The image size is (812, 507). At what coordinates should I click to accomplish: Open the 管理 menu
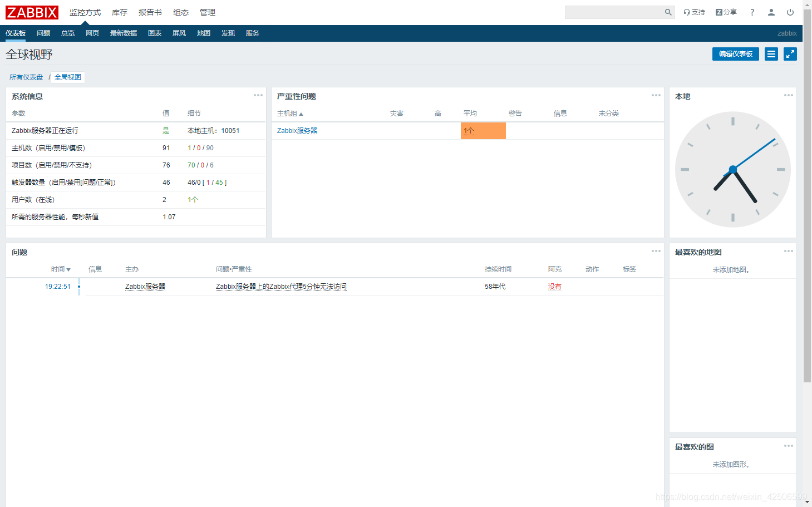(208, 12)
